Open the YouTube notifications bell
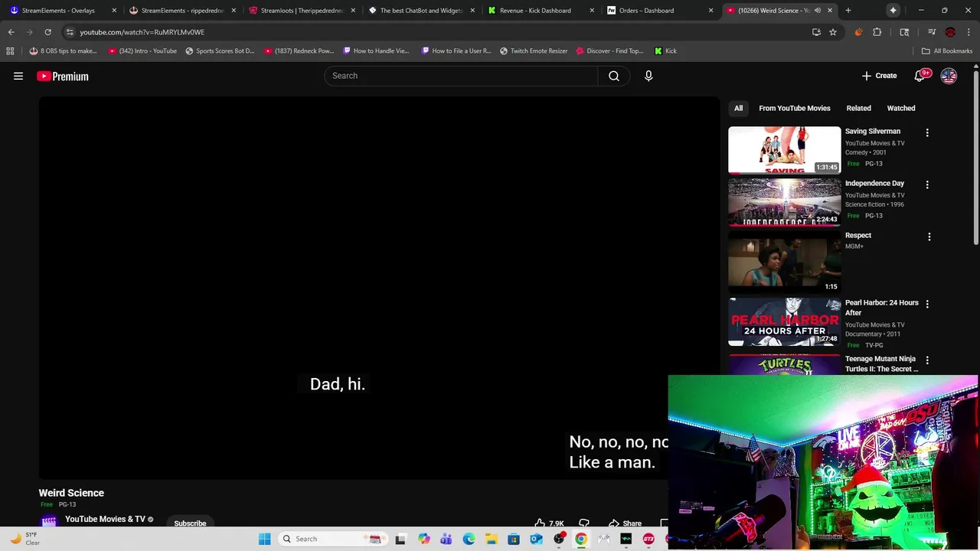This screenshot has height=551, width=980. click(920, 76)
